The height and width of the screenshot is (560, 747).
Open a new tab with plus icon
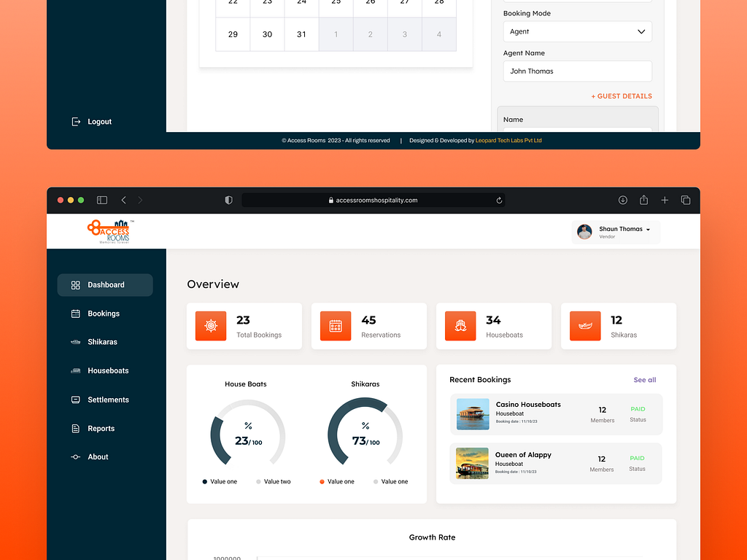coord(665,201)
